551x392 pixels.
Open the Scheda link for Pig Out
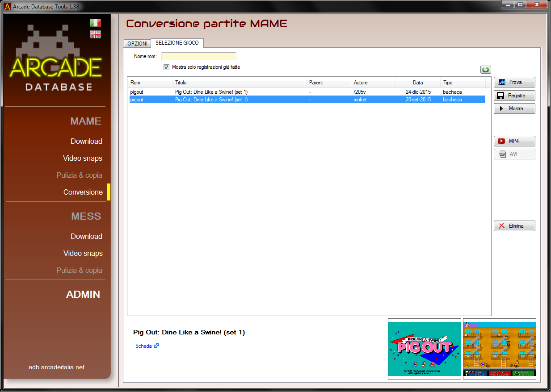(x=144, y=346)
